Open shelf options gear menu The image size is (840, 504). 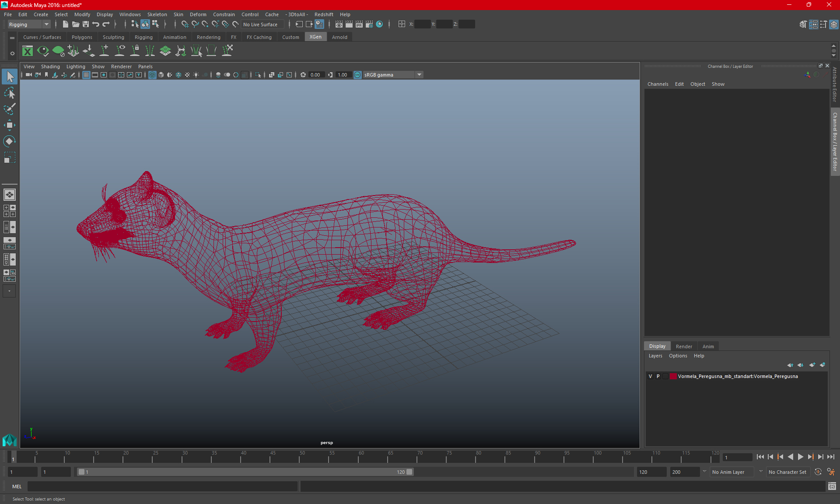(x=12, y=53)
